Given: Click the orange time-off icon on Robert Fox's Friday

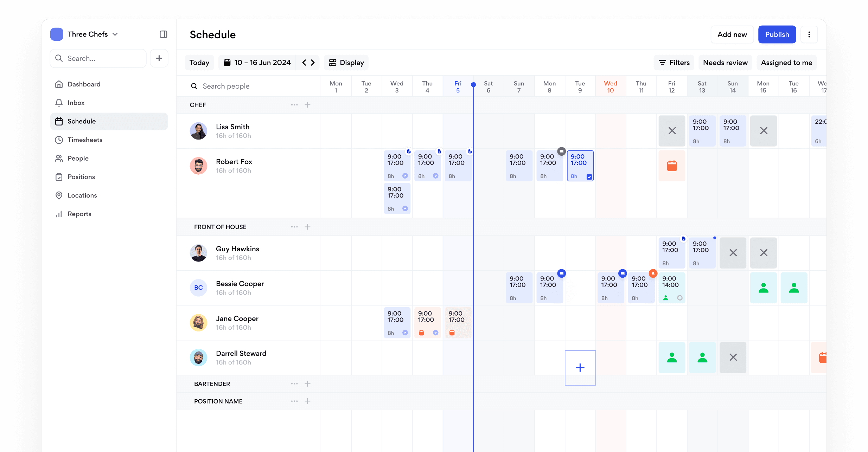Looking at the screenshot, I should tap(671, 166).
